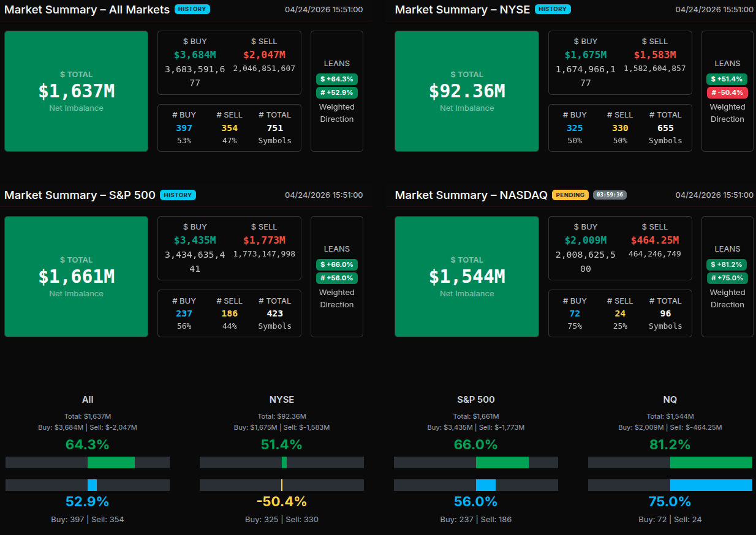Click the red # -50.4% lean badge
756x535 pixels.
coord(727,92)
